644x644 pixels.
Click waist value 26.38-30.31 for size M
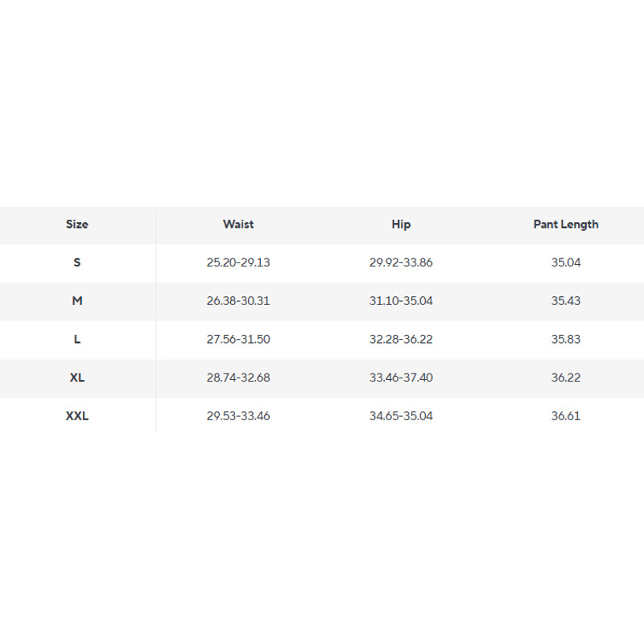click(x=238, y=301)
